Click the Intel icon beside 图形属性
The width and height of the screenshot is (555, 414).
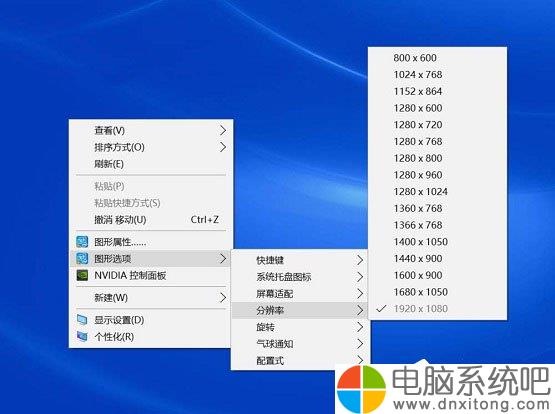click(x=82, y=242)
